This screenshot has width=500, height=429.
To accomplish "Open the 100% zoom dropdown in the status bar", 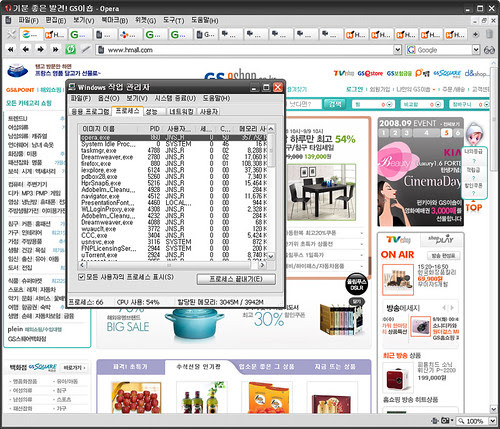I will (492, 421).
